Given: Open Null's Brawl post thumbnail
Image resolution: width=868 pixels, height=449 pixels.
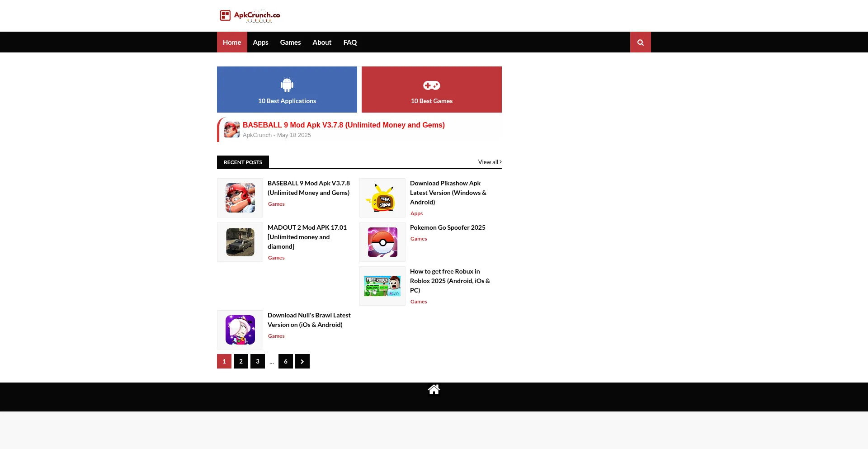Looking at the screenshot, I should [240, 330].
